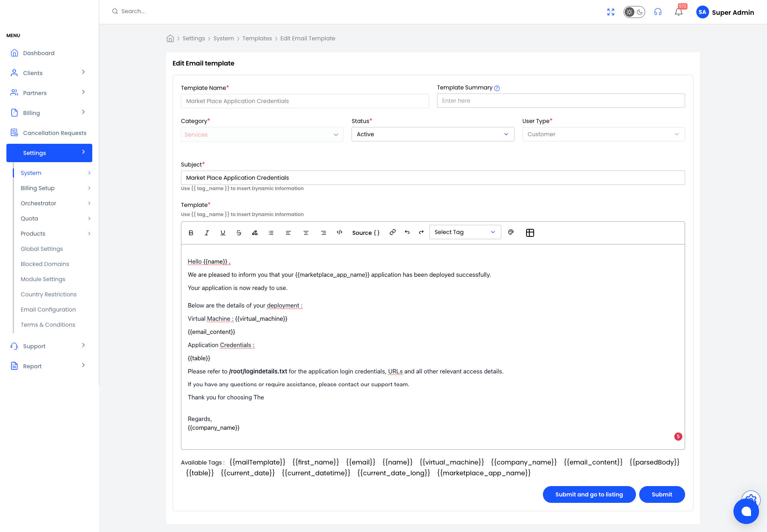
Task: Open the Super Admin profile menu
Action: pos(725,12)
